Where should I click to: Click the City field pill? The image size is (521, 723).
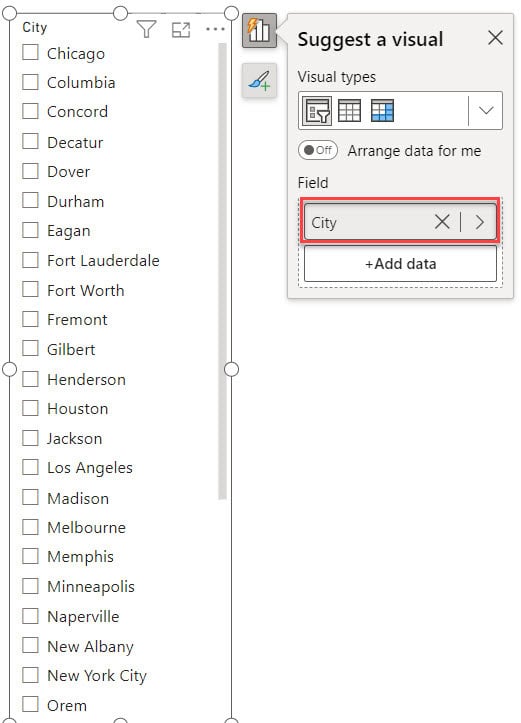[400, 222]
